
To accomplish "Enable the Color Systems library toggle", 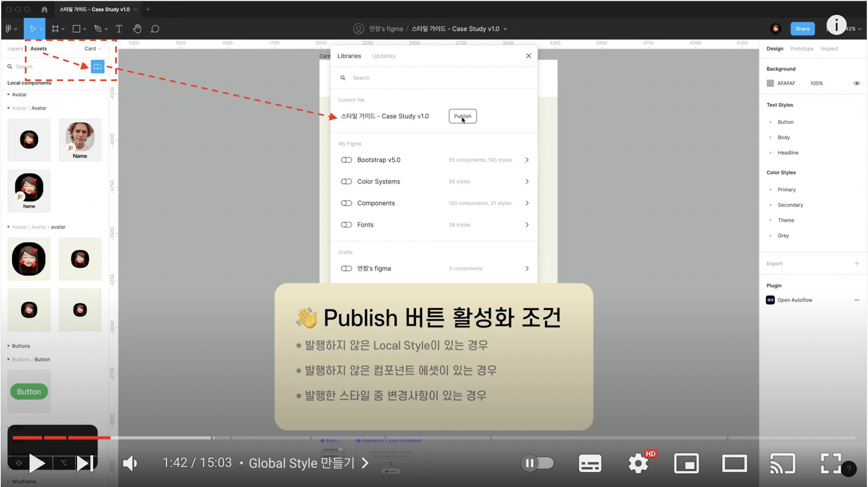I will (x=346, y=182).
